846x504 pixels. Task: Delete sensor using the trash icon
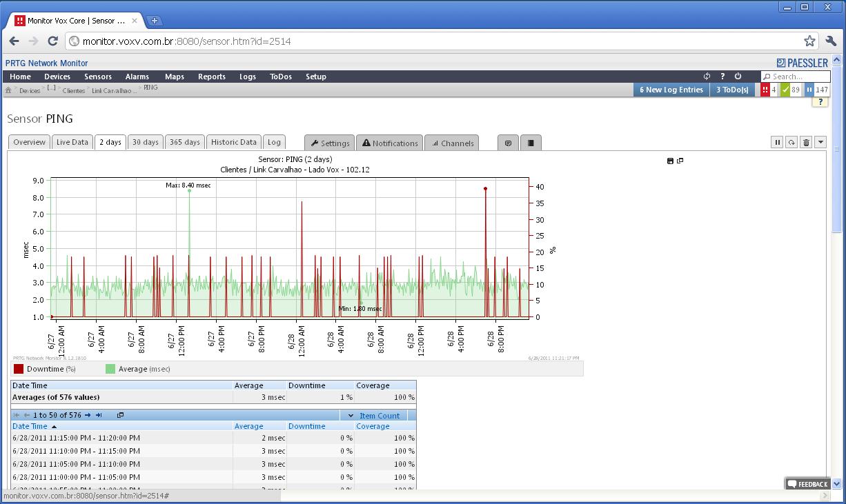coord(805,143)
